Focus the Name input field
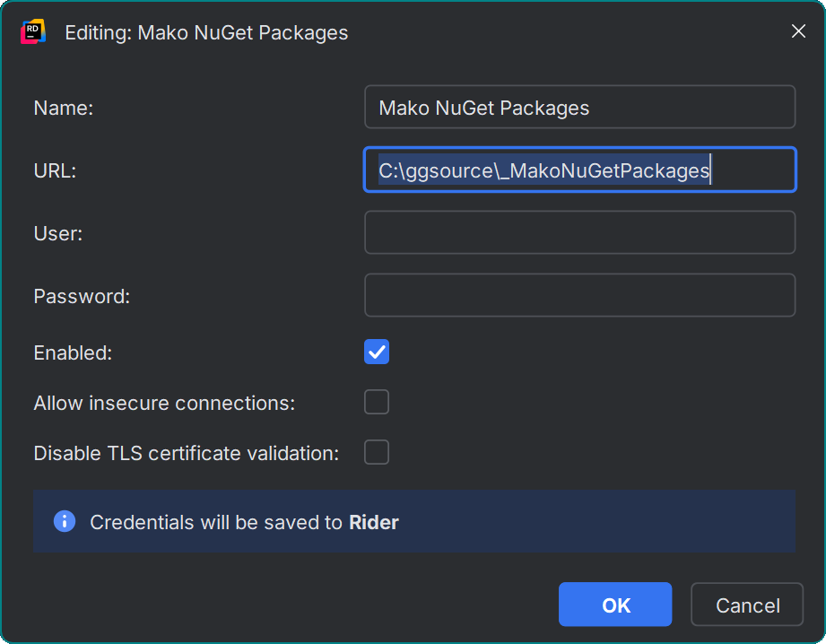The image size is (826, 644). point(579,108)
